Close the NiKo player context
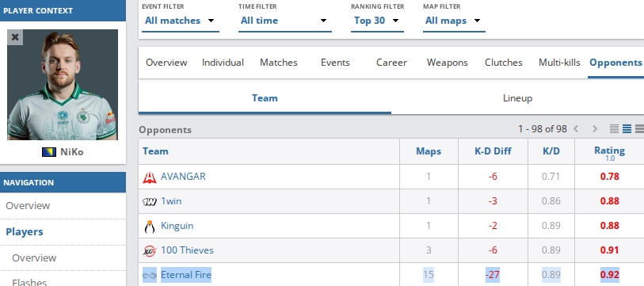 click(15, 37)
